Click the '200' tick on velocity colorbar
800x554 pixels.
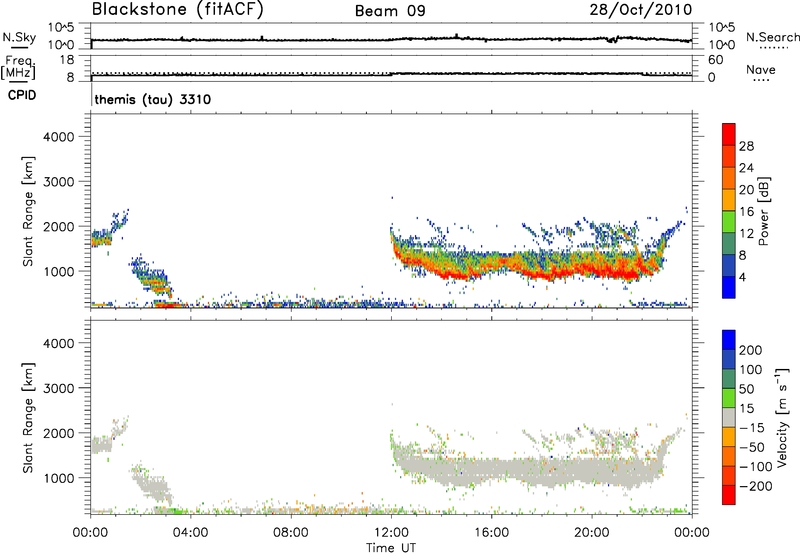pyautogui.click(x=751, y=350)
